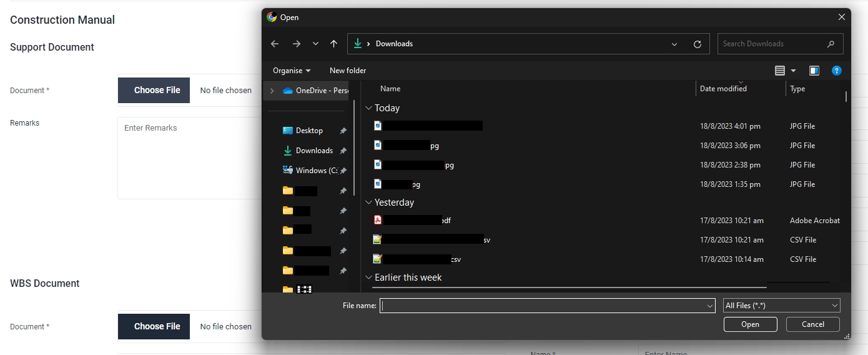Click the Forward navigation arrow
The image size is (868, 355).
(x=297, y=44)
